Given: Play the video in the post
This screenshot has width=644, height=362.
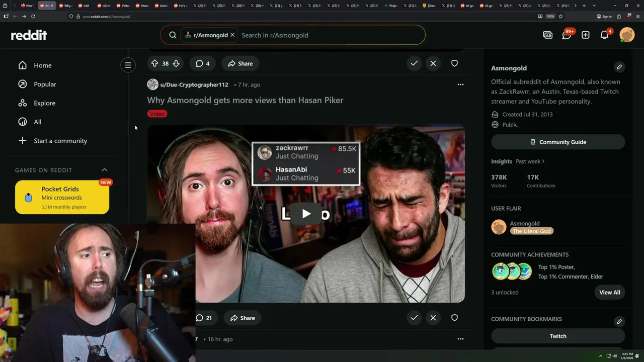Looking at the screenshot, I should pos(306,214).
